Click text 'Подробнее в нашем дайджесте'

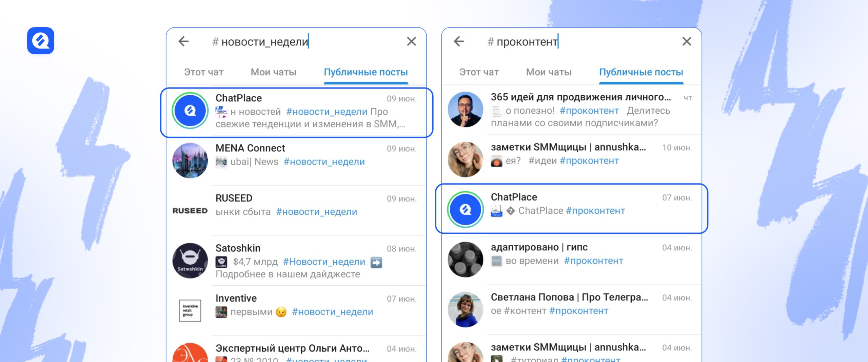(x=288, y=274)
